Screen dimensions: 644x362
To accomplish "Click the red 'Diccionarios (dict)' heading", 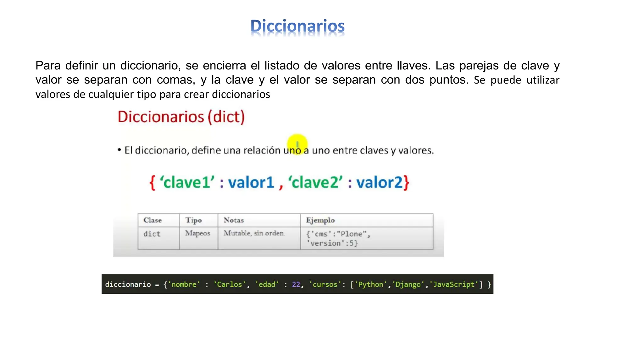I will [x=181, y=117].
